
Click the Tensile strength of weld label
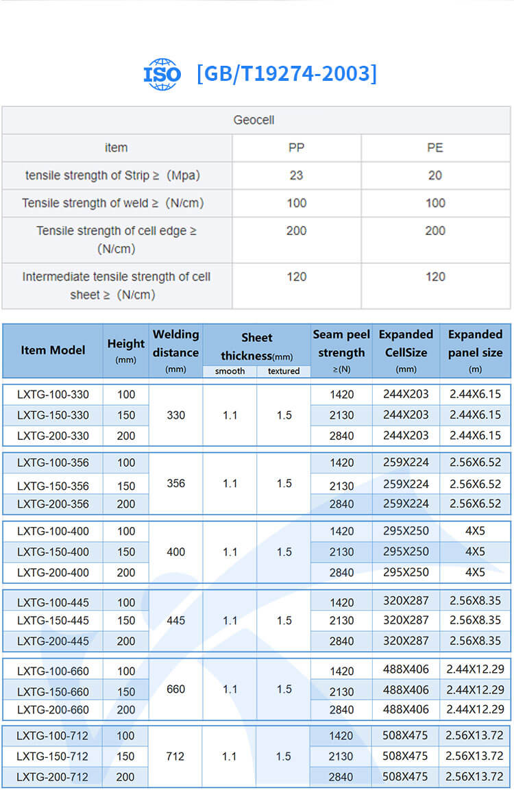(112, 203)
